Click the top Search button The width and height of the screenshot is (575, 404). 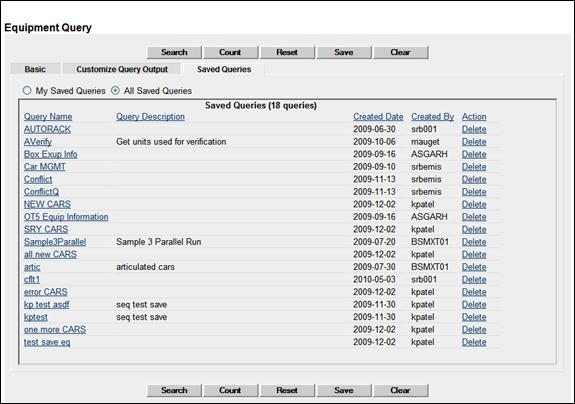174,52
